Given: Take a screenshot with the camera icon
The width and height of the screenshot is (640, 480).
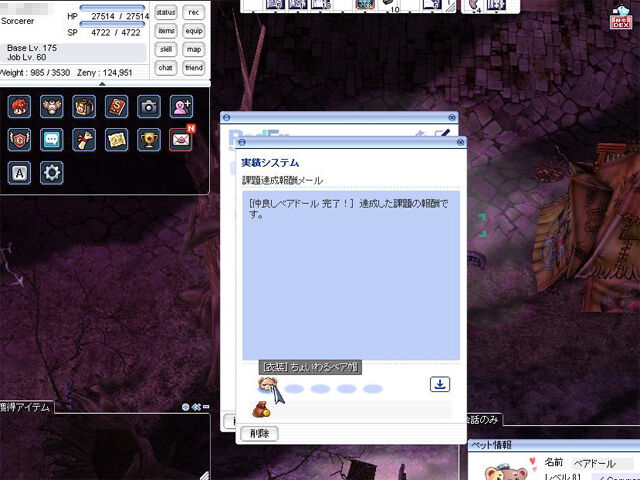Looking at the screenshot, I should (x=149, y=107).
